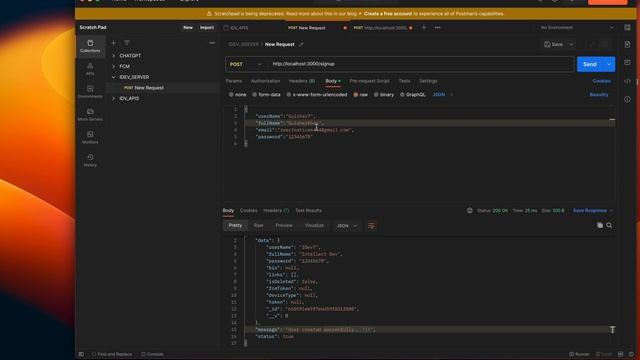The width and height of the screenshot is (640, 360).
Task: Click the environment quick look icon
Action: click(x=627, y=27)
